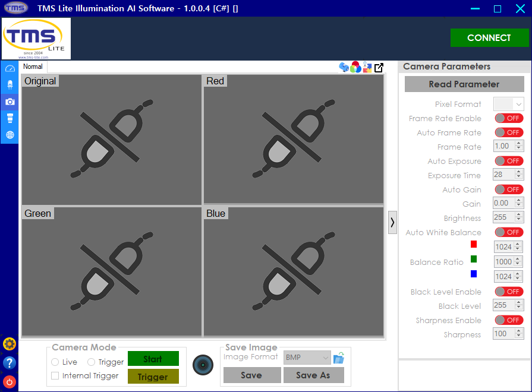Image resolution: width=532 pixels, height=392 pixels.
Task: Open the Pixel Format dropdown
Action: click(x=508, y=104)
